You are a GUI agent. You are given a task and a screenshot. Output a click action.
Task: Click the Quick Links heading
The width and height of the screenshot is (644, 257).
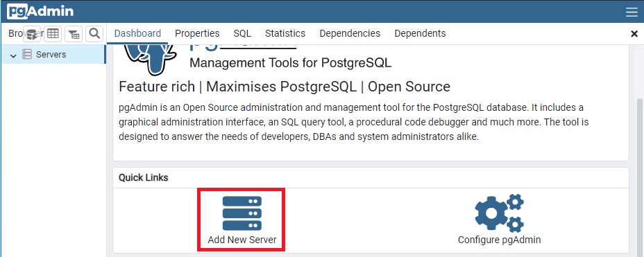click(144, 177)
